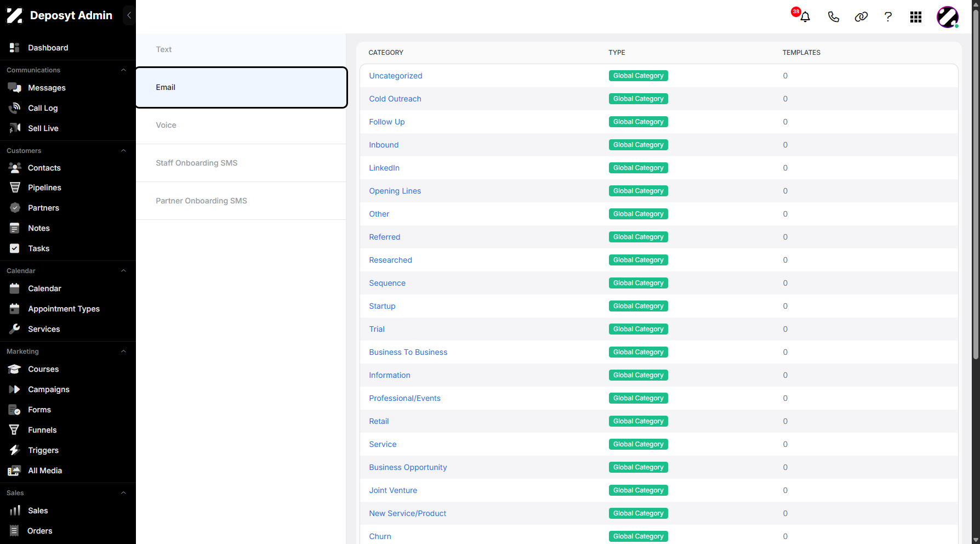The height and width of the screenshot is (544, 980).
Task: Open the Follow Up category link
Action: [387, 122]
